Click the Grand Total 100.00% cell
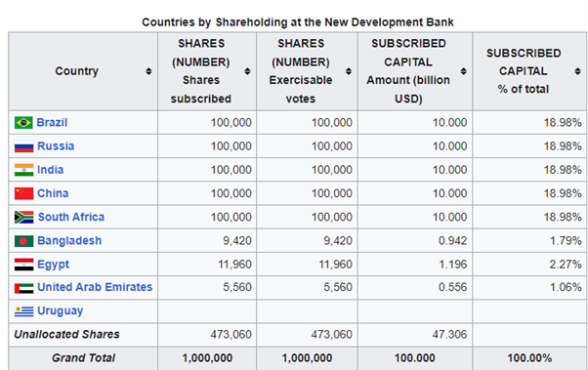 point(529,358)
